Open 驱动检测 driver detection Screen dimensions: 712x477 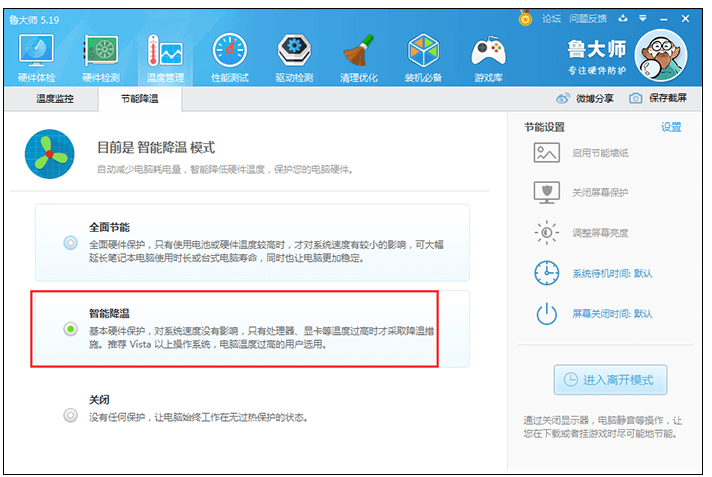tap(294, 59)
